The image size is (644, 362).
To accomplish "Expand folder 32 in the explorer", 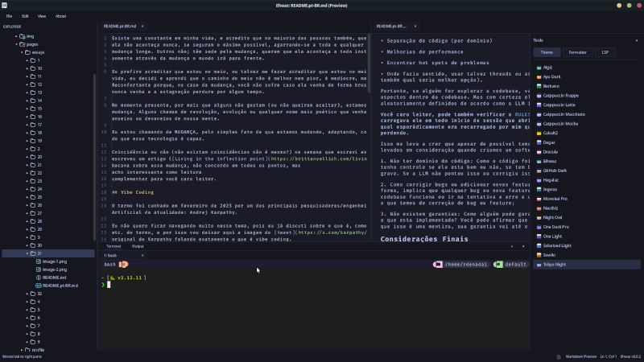I will [x=27, y=293].
